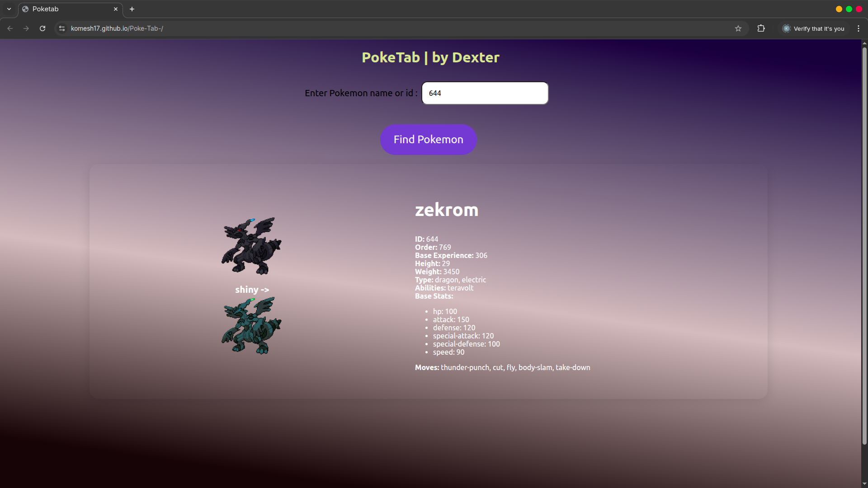Open new tab with plus icon
This screenshot has height=488, width=868.
click(x=132, y=9)
